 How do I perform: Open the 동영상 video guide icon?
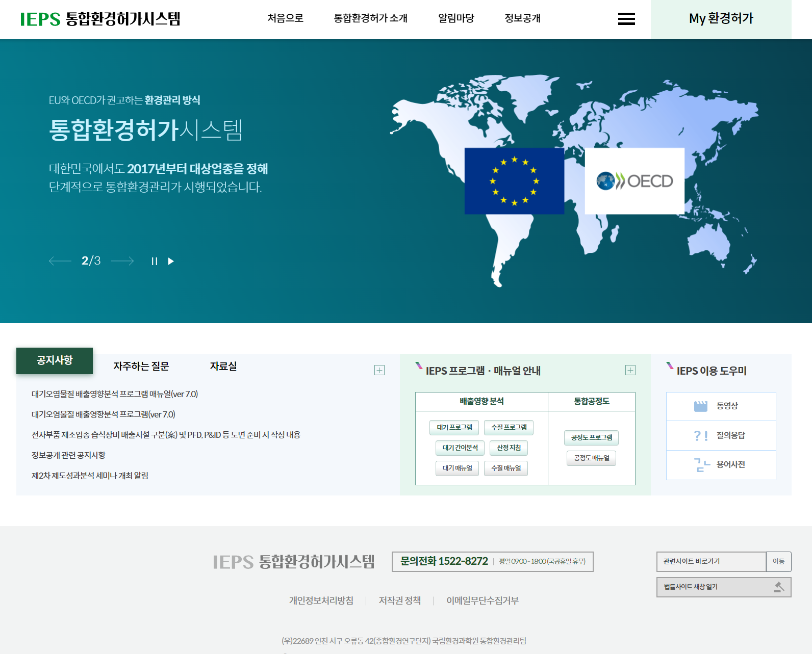point(701,406)
